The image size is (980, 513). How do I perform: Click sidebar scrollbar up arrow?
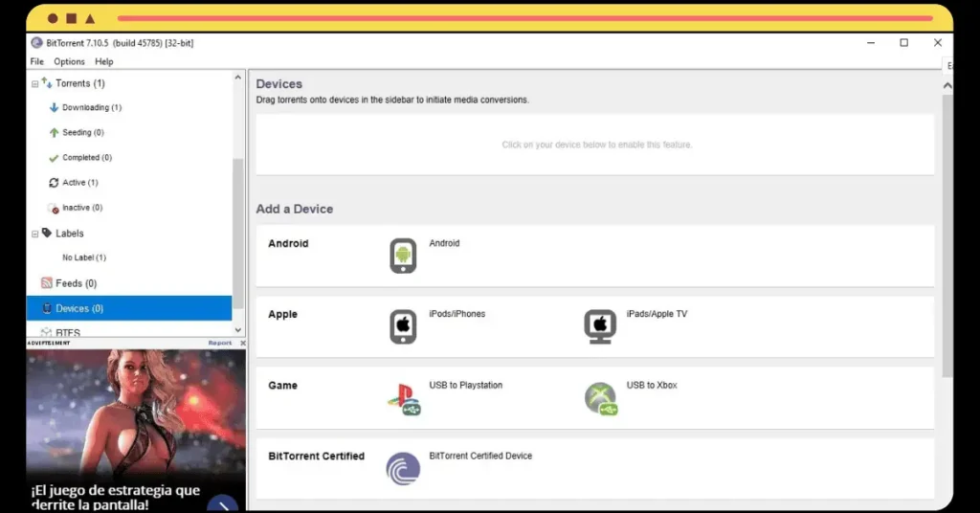click(x=237, y=78)
